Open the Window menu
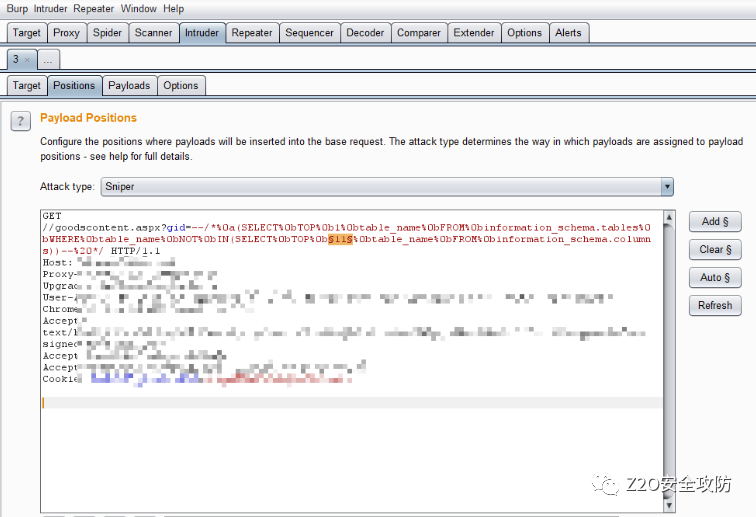The width and height of the screenshot is (756, 517). point(138,9)
